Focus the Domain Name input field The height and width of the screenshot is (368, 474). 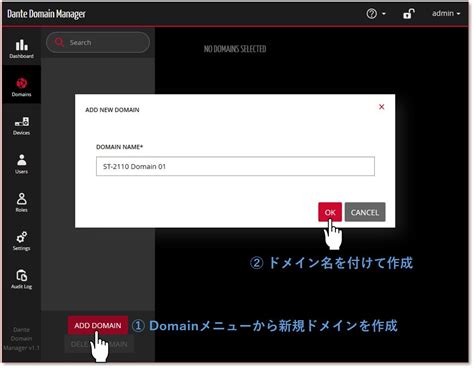coord(235,166)
